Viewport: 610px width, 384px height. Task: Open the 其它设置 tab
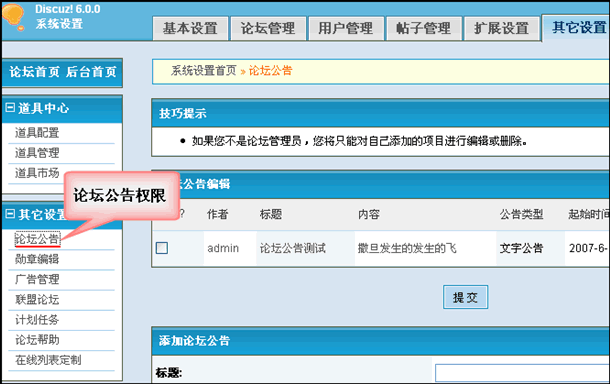click(577, 28)
